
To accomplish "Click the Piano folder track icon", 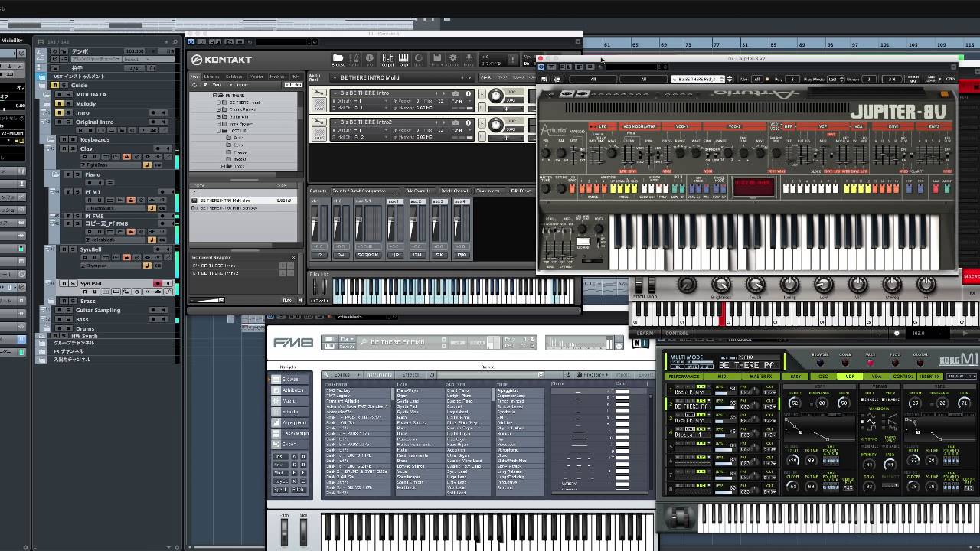I will 57,174.
